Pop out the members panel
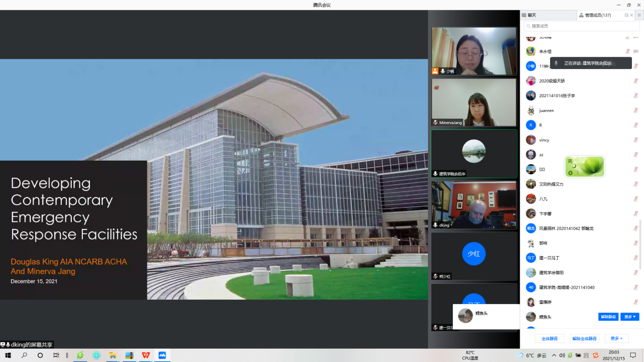Screen dimensions: 644x362 tap(626, 15)
